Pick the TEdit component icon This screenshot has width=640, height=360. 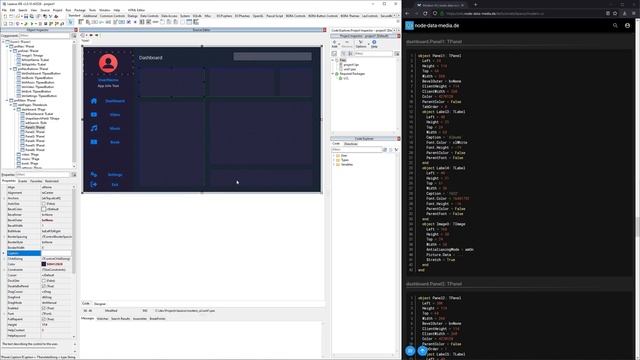108,22
